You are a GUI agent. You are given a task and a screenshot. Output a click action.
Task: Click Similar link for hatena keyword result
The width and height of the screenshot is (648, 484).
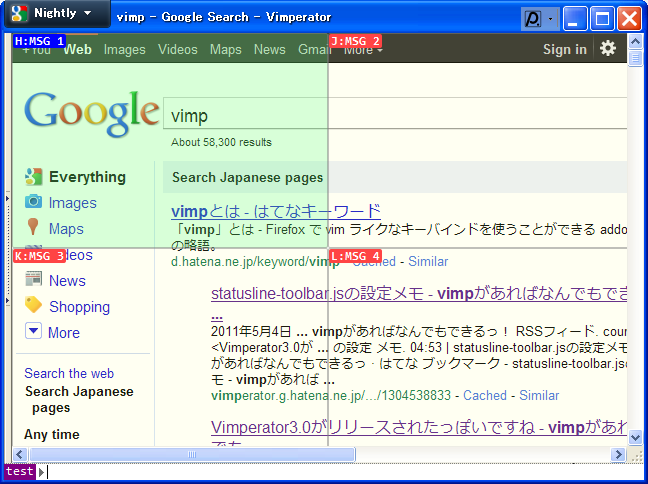428,262
